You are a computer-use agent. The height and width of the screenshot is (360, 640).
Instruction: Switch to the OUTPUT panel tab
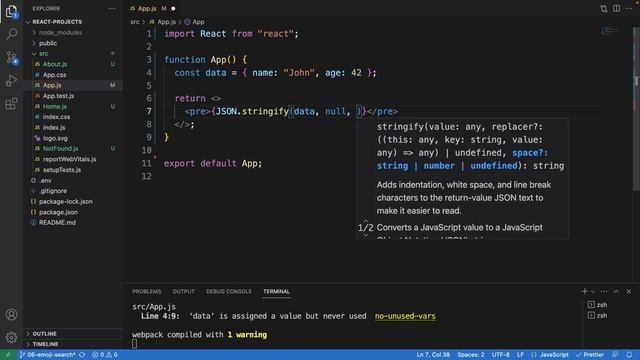tap(183, 291)
